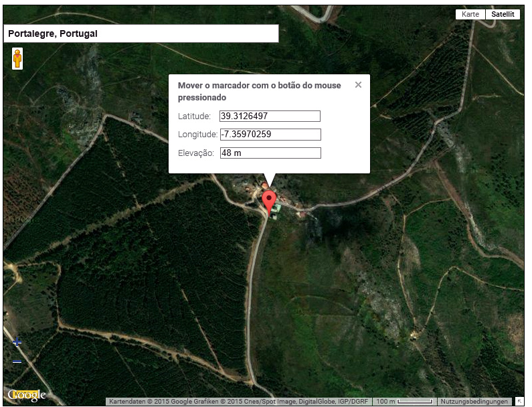The height and width of the screenshot is (407, 532).
Task: Select the Elevação field showing 48 m
Action: [270, 153]
